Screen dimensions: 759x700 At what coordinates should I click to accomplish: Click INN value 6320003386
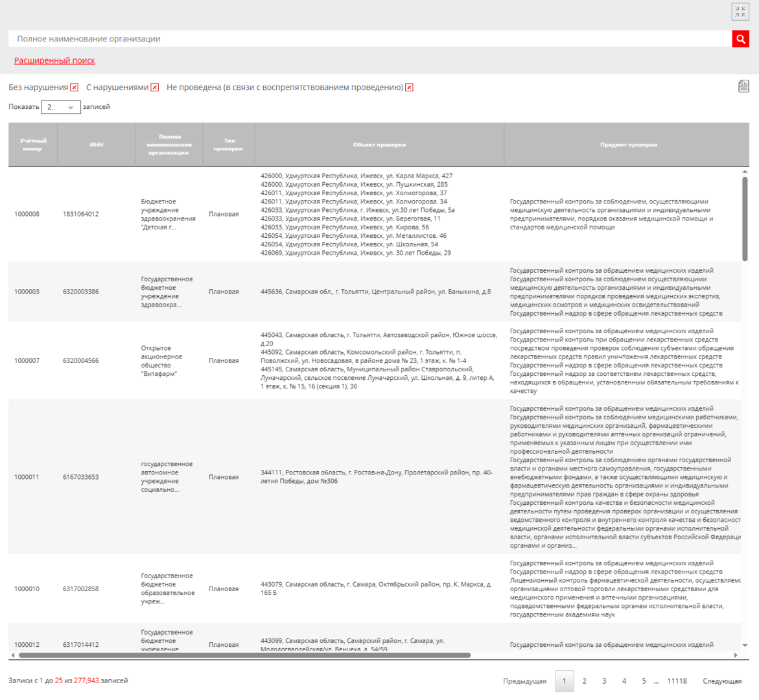[x=81, y=292]
